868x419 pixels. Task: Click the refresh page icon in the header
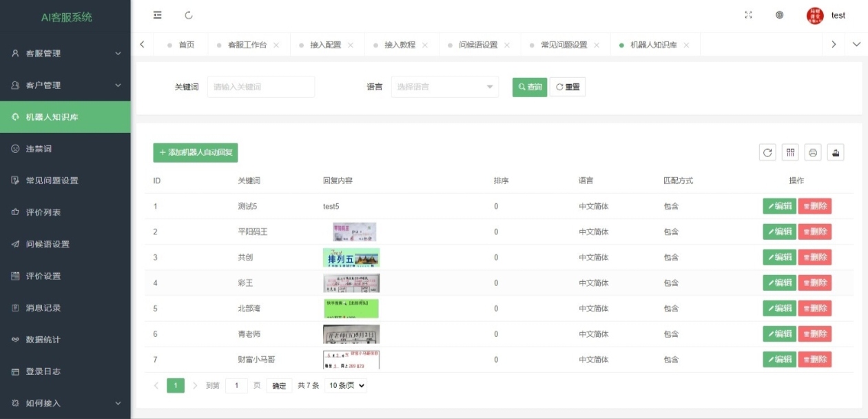point(189,15)
